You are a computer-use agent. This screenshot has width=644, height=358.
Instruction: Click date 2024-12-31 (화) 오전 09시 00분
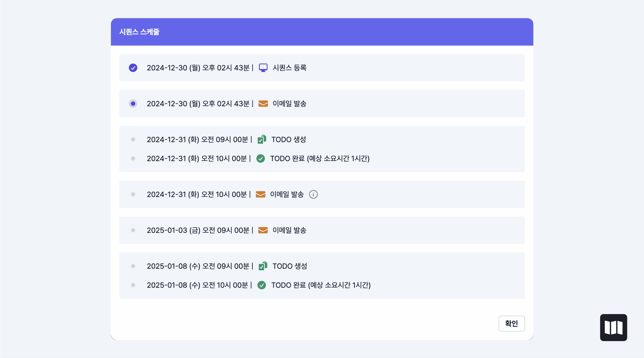[197, 140]
